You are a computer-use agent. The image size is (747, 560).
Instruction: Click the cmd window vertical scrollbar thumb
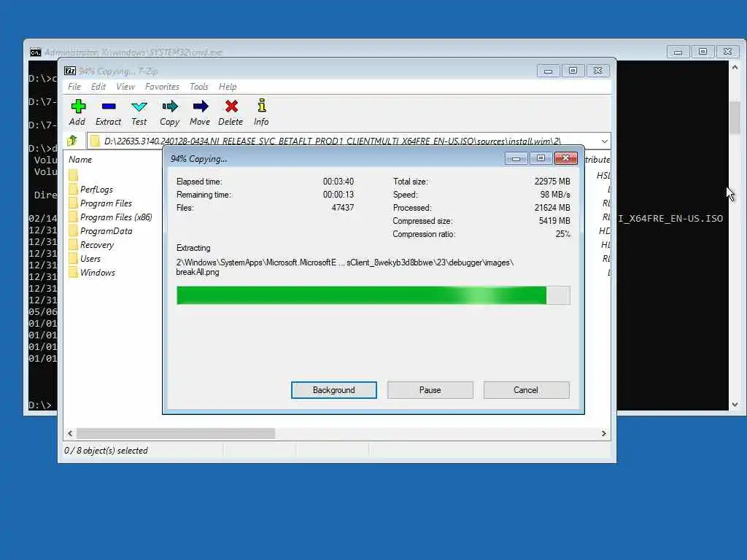pos(735,117)
